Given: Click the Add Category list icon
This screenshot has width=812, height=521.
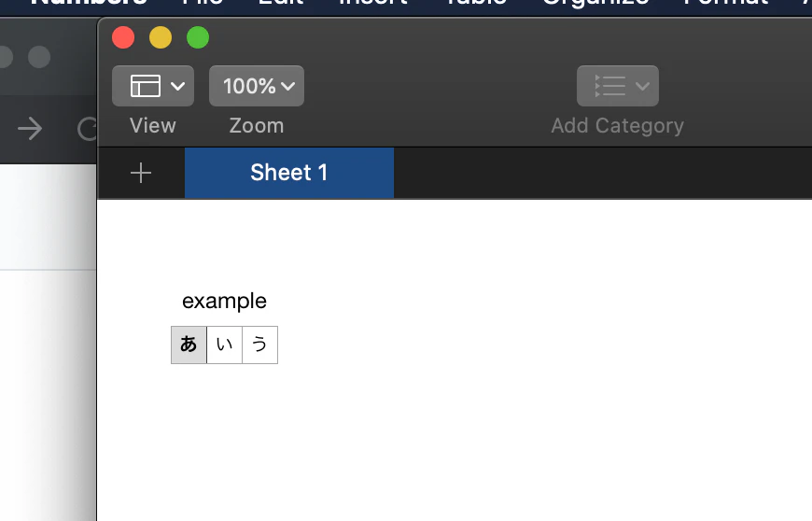Looking at the screenshot, I should pos(609,86).
